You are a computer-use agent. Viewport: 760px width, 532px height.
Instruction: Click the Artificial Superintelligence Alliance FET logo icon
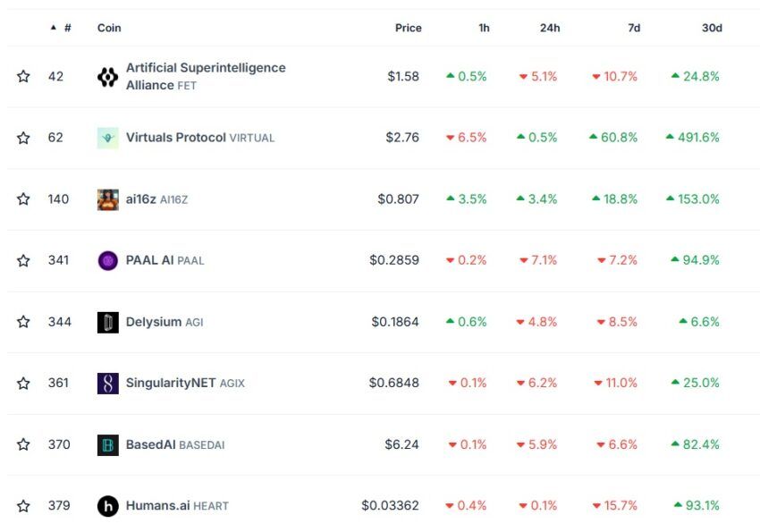coord(107,77)
